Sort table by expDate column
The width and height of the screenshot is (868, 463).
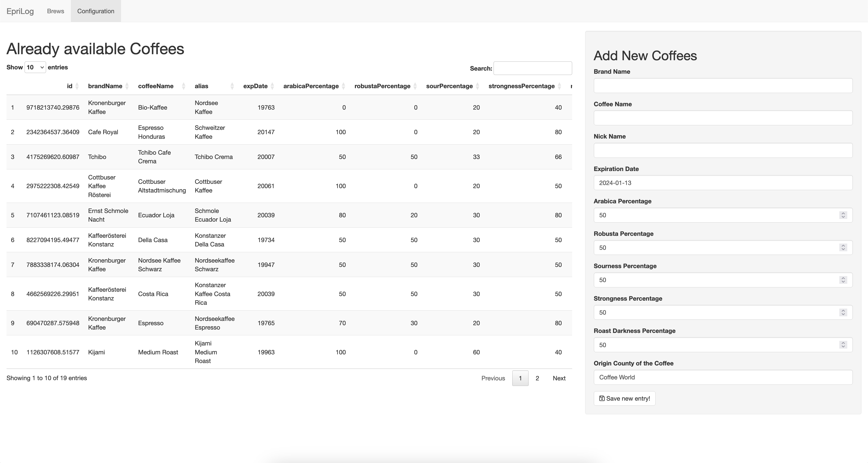(x=255, y=86)
